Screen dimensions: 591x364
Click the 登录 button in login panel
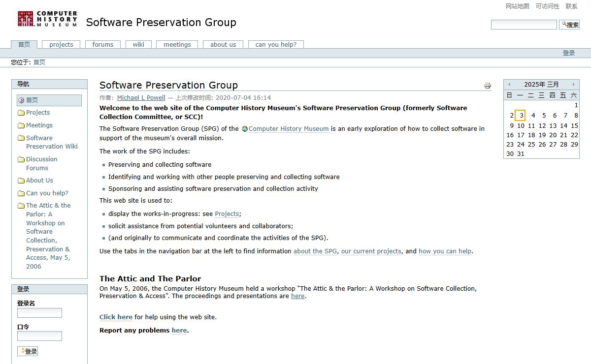pos(28,351)
